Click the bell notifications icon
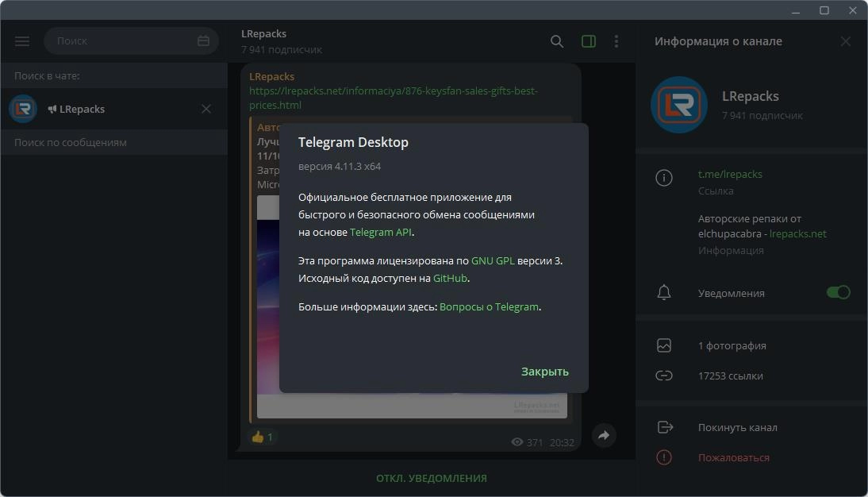868x497 pixels. pyautogui.click(x=664, y=292)
